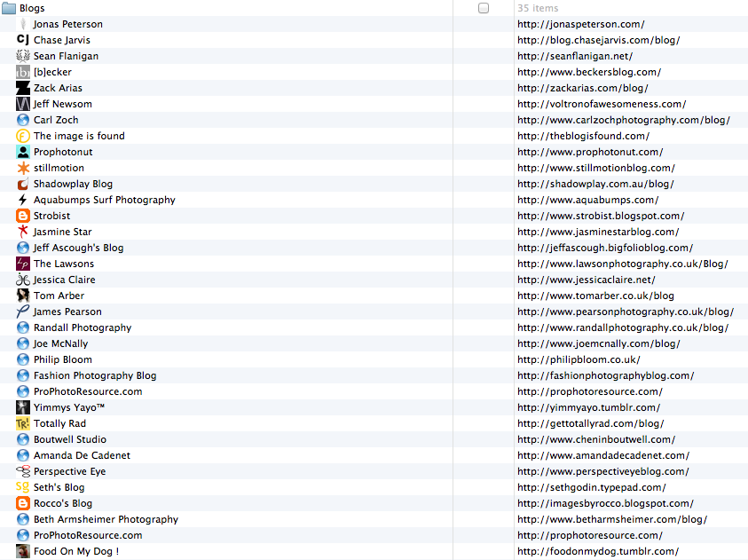Click the Blogger icon beside Strobist

(23, 216)
